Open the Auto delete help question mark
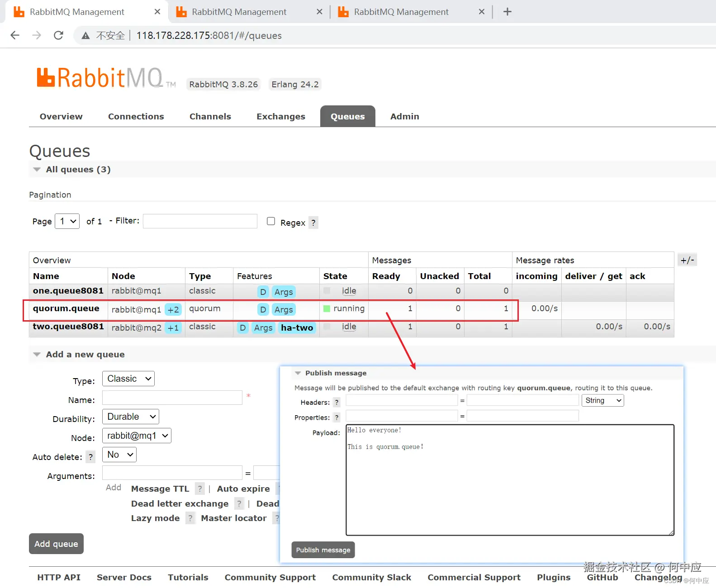 point(90,457)
